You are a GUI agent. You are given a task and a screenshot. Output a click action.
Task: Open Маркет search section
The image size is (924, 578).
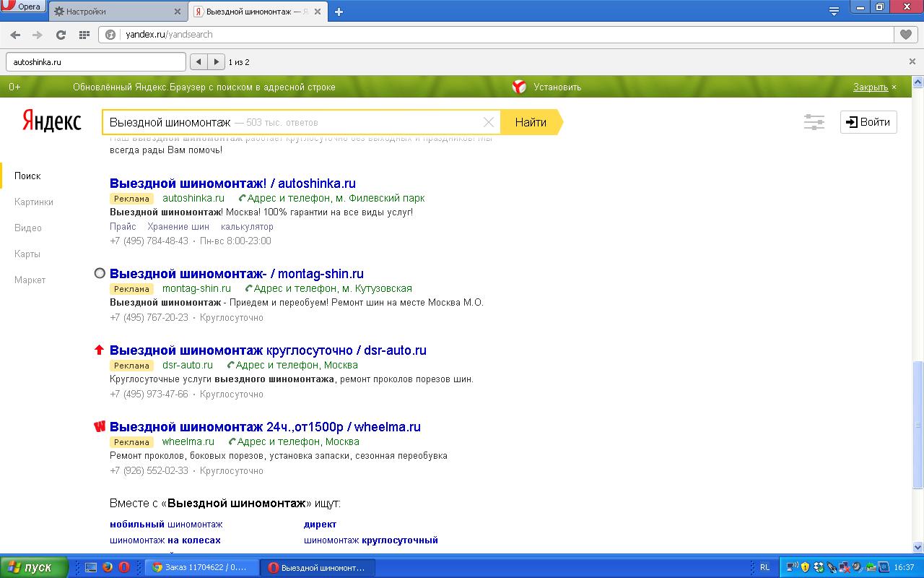tap(30, 280)
